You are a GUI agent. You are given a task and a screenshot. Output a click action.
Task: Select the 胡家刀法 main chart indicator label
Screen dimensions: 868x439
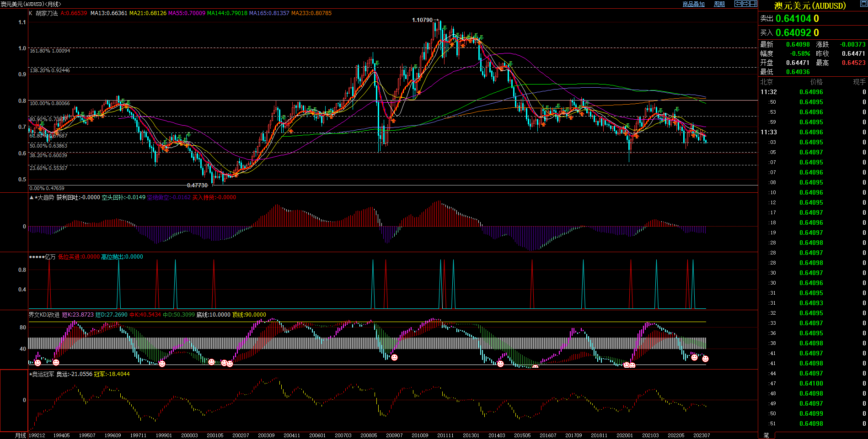47,13
